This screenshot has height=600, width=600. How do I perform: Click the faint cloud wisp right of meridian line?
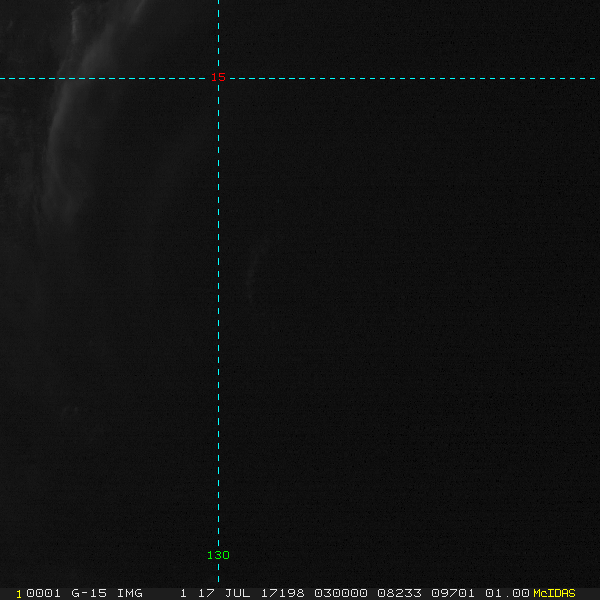(x=252, y=265)
